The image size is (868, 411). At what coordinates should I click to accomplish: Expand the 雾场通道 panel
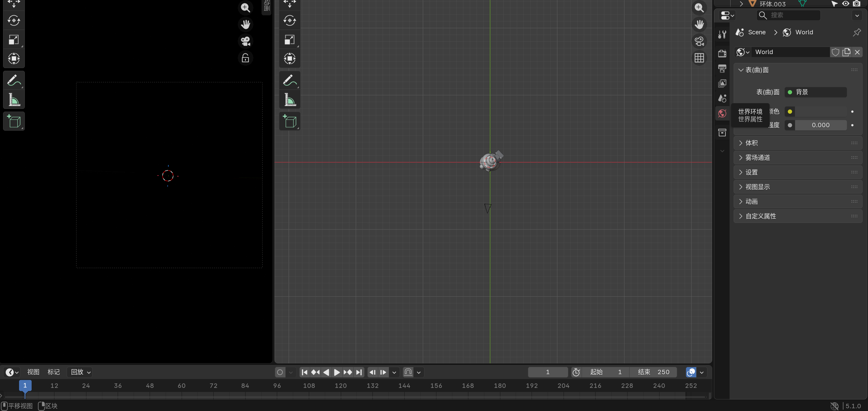pyautogui.click(x=757, y=158)
